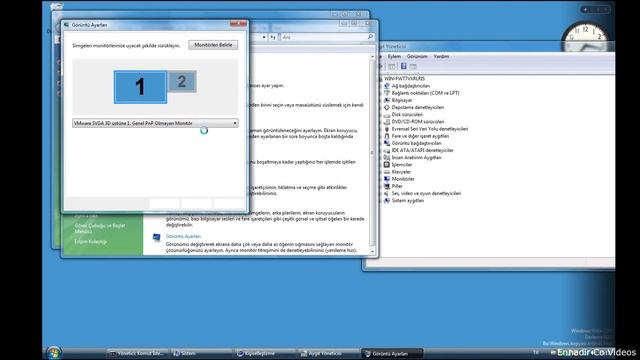This screenshot has height=360, width=640.
Task: Click the scrollbar up arrow in Personalization window
Action: tap(372, 56)
